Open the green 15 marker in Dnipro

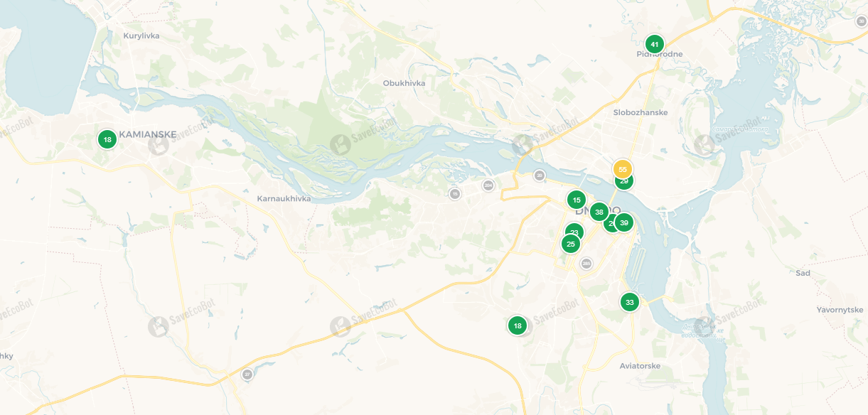577,200
